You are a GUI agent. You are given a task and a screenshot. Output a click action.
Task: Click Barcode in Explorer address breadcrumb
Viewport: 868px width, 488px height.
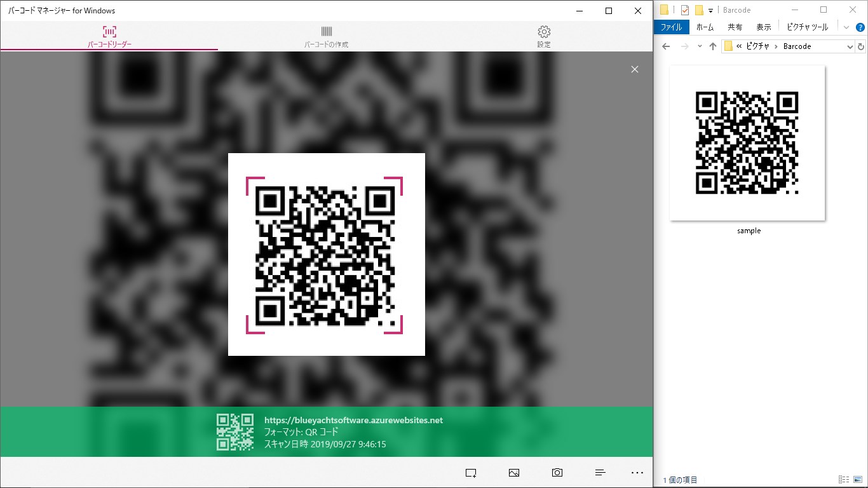point(797,46)
